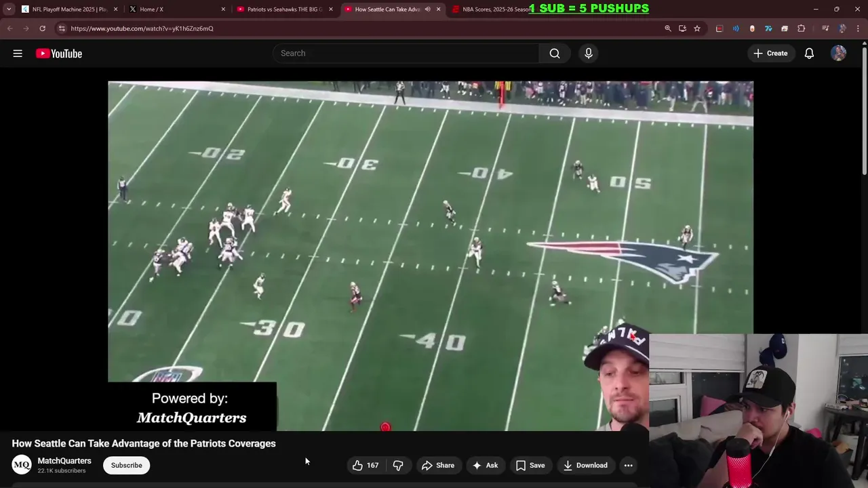The image size is (868, 488).
Task: Open the browser zoom magnifier icon
Action: point(668,28)
